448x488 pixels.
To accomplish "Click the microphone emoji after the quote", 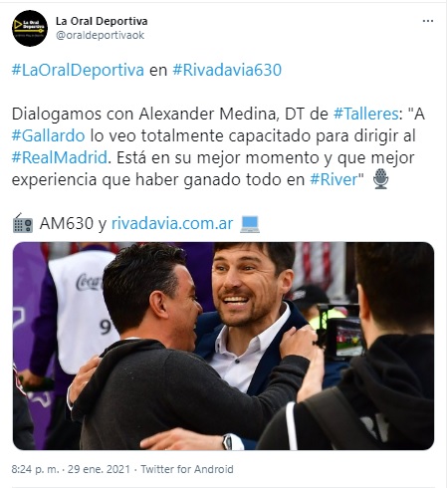I will coord(380,178).
